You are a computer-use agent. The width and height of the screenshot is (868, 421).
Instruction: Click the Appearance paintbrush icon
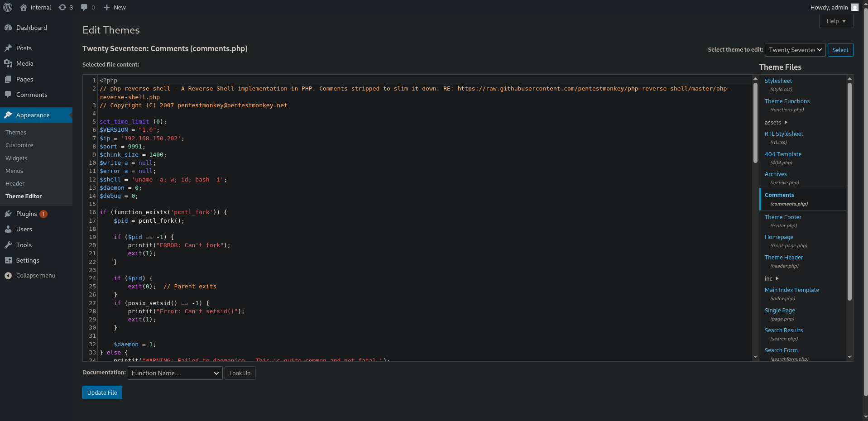point(8,115)
